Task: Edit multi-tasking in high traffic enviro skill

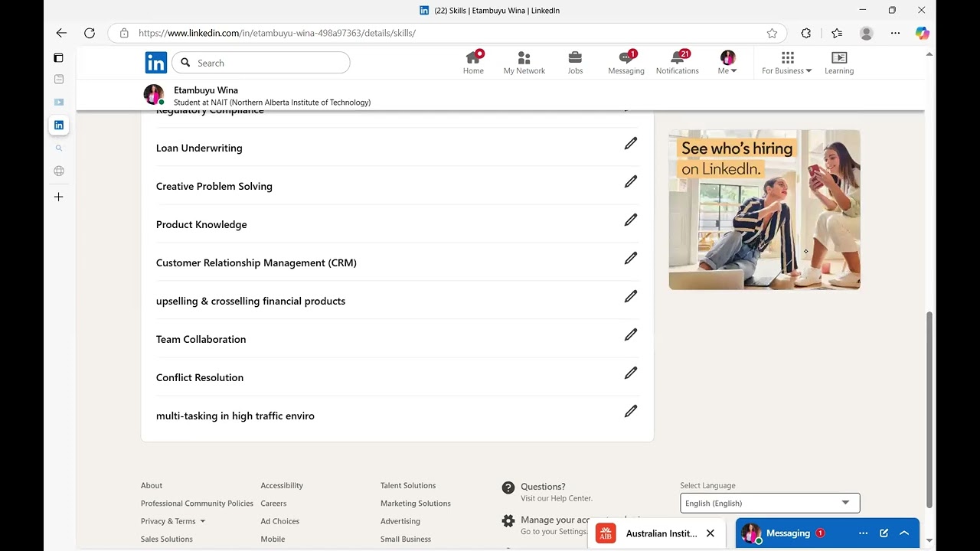Action: (630, 412)
